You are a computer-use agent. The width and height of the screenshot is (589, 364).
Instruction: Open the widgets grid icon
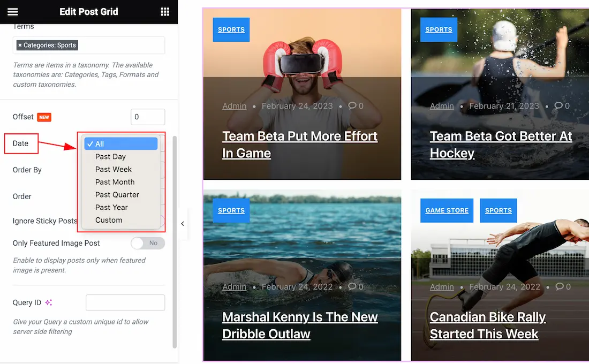[165, 12]
